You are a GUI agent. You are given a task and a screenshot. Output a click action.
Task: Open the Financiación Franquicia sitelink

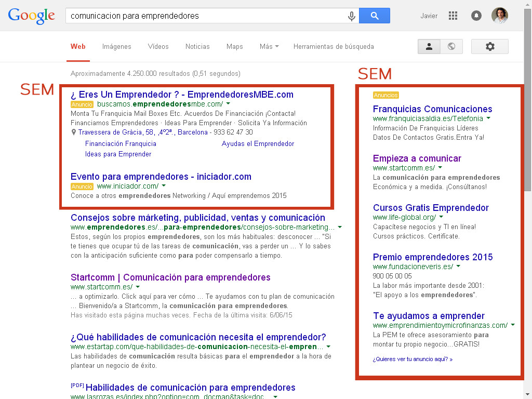click(121, 144)
